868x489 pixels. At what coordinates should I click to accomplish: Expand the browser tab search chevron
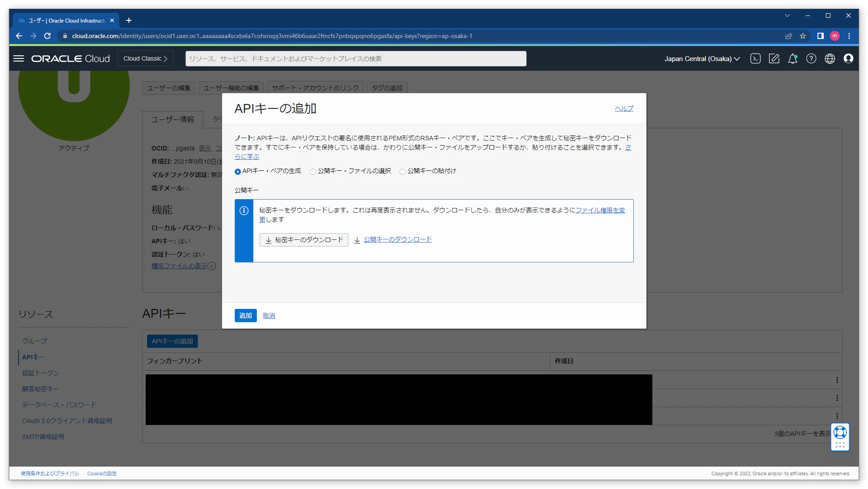tap(787, 15)
